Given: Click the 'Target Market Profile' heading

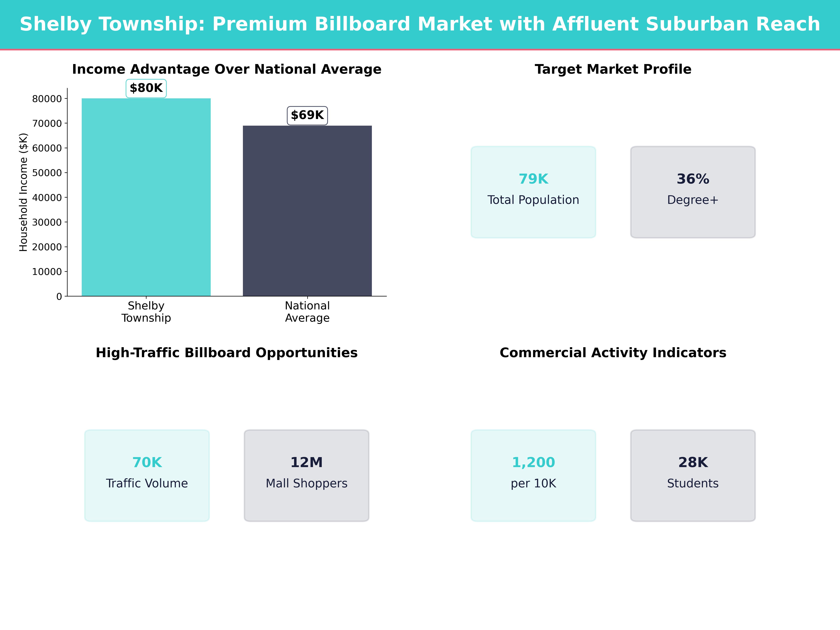Looking at the screenshot, I should pos(613,69).
